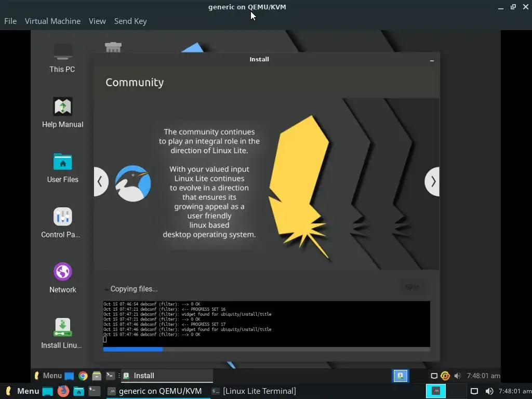
Task: Open This PC desktop icon
Action: pyautogui.click(x=62, y=58)
